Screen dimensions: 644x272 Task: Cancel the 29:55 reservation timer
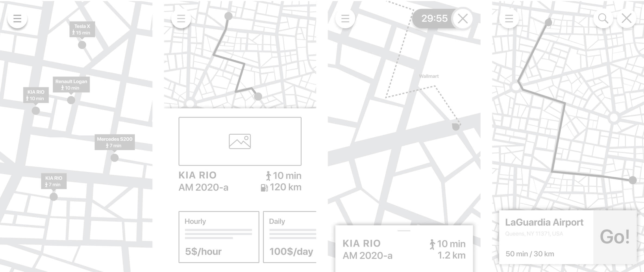click(x=463, y=18)
